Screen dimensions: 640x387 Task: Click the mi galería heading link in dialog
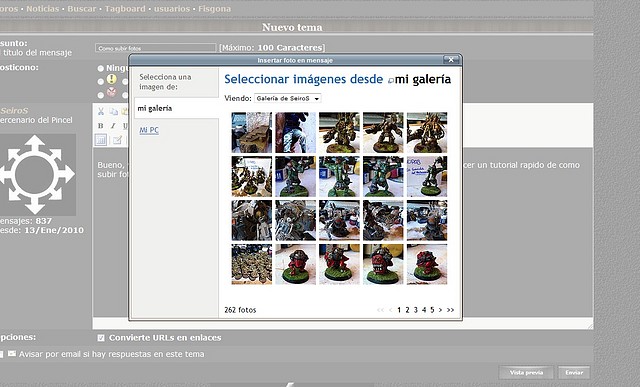click(423, 79)
